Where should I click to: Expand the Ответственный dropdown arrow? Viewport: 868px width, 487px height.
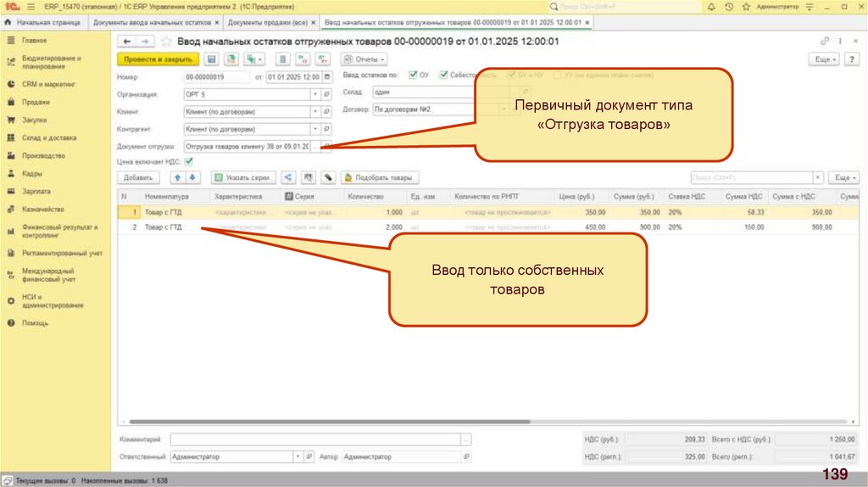click(x=298, y=457)
